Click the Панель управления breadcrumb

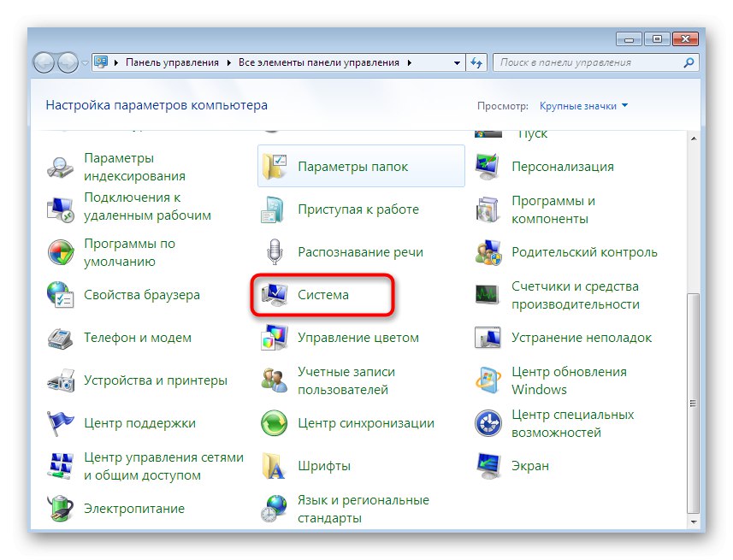tap(172, 62)
